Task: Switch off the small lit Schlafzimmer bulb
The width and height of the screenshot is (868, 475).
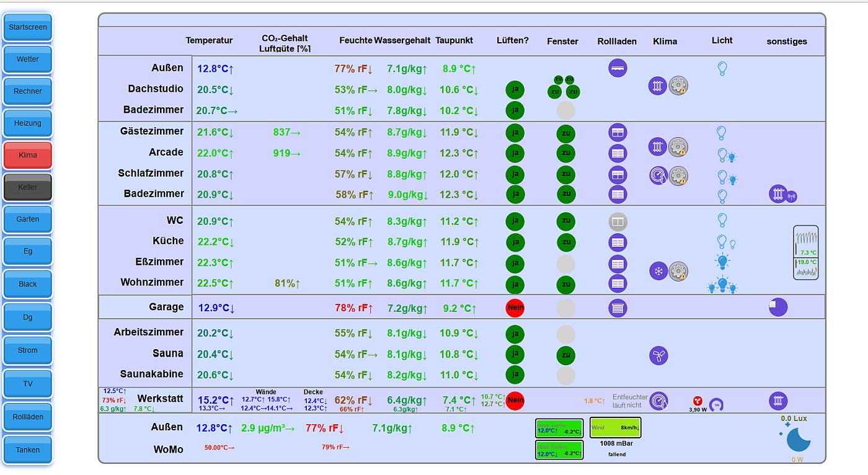Action: [x=732, y=180]
